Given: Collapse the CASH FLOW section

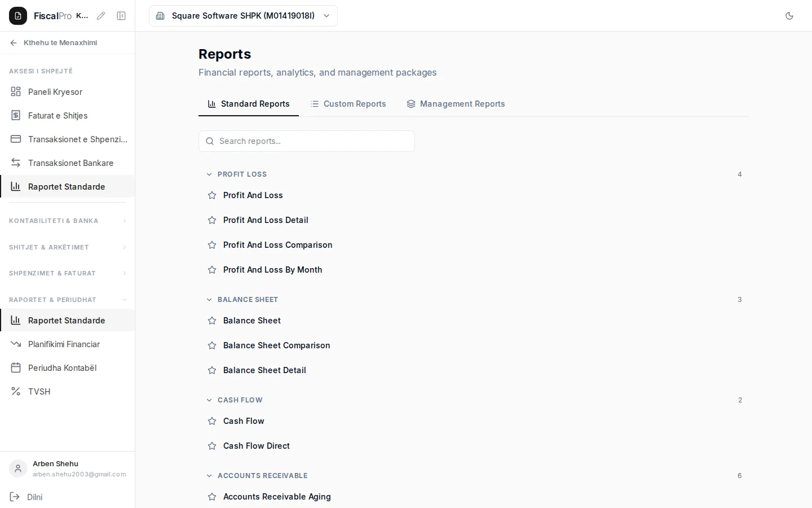Looking at the screenshot, I should (209, 400).
